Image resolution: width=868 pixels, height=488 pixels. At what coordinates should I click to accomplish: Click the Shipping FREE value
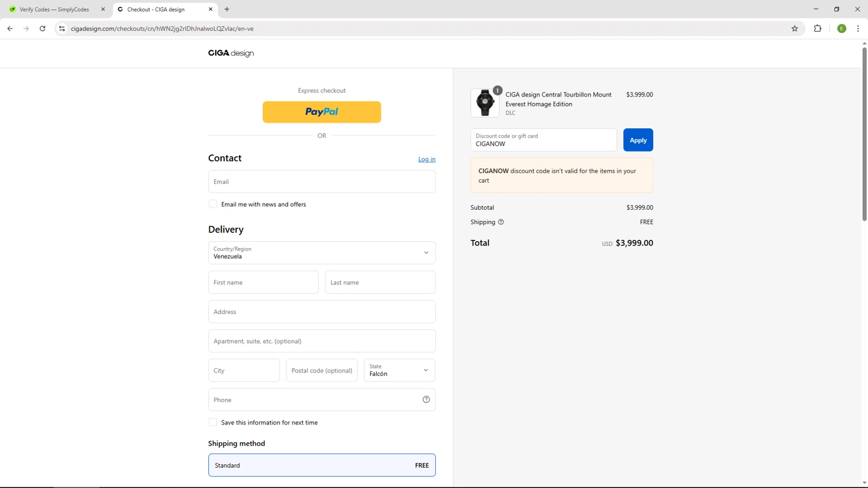pyautogui.click(x=646, y=222)
